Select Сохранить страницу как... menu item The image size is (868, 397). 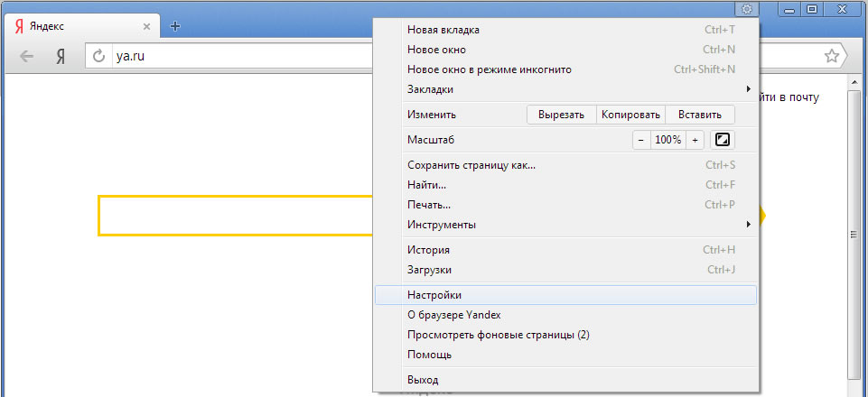[565, 165]
